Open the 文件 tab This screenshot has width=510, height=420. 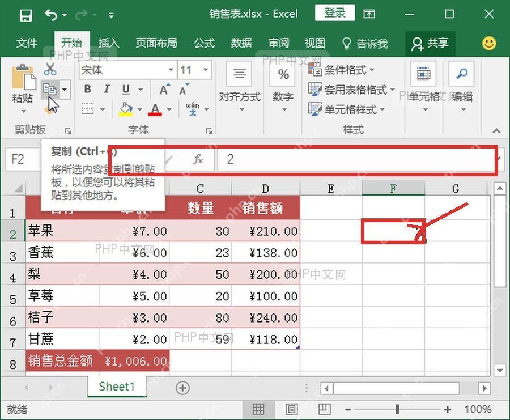(27, 43)
